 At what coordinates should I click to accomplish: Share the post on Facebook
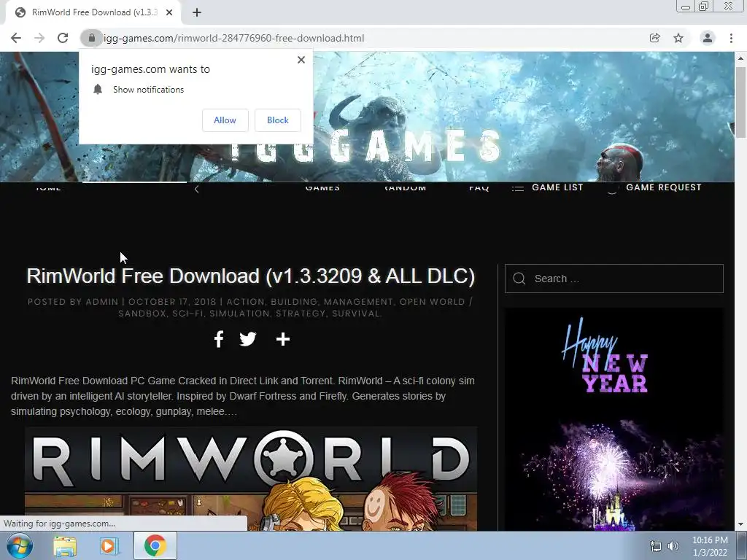pyautogui.click(x=219, y=339)
